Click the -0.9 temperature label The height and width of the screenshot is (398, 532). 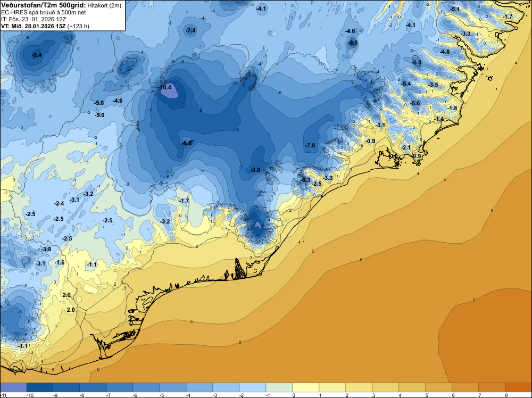[370, 141]
